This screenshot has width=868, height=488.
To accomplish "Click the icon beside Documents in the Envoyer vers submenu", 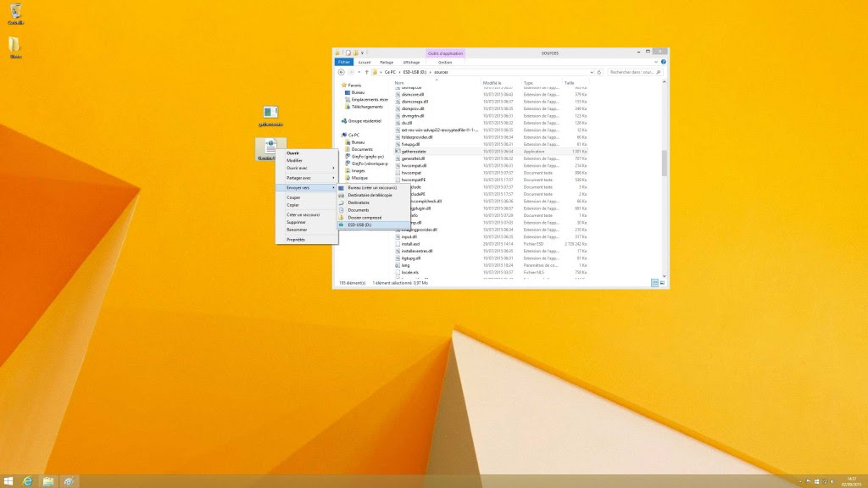I will (341, 210).
